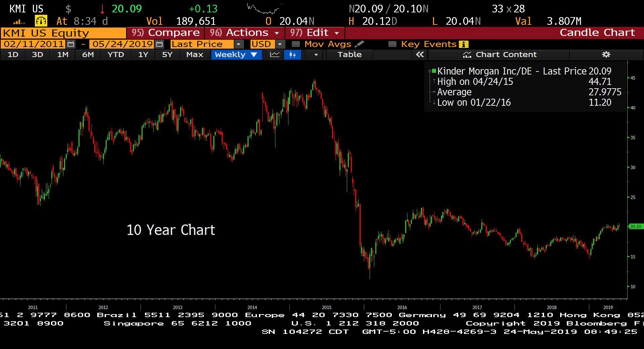This screenshot has height=349, width=644.
Task: Open the 97) Edit menu
Action: coord(315,33)
